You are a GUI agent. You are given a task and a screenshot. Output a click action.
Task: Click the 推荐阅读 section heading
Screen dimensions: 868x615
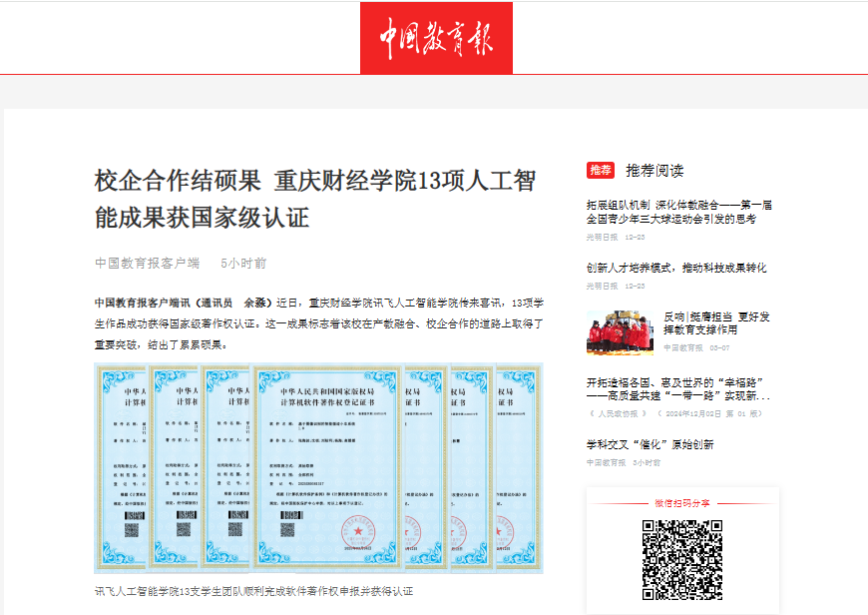(654, 171)
